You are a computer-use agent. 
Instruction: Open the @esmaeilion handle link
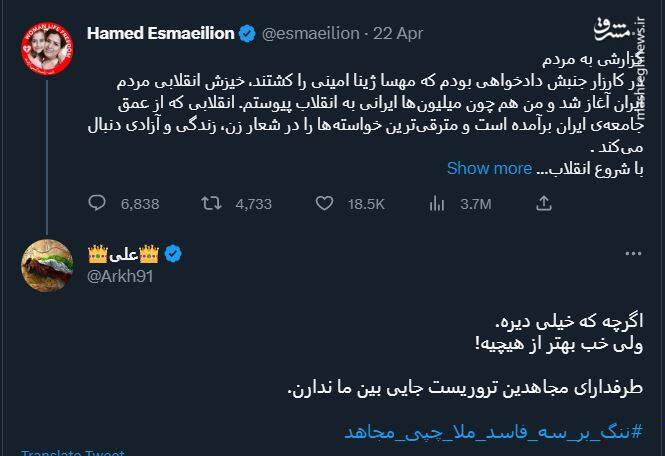[x=311, y=33]
